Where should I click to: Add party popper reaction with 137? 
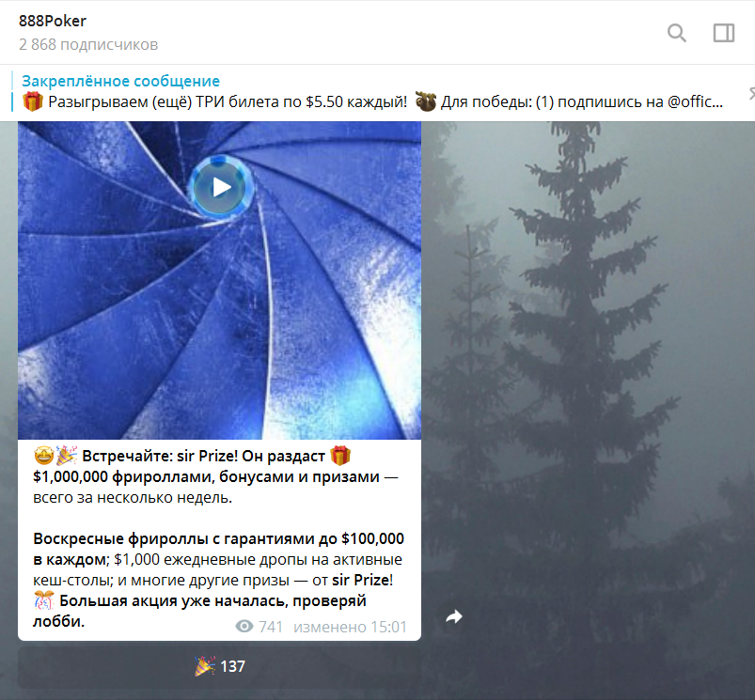[x=220, y=666]
